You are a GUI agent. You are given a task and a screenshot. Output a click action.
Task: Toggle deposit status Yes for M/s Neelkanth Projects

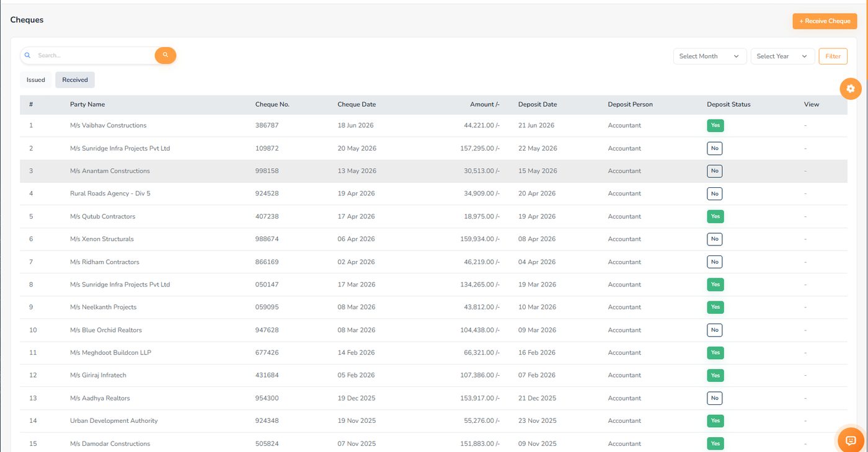point(715,307)
